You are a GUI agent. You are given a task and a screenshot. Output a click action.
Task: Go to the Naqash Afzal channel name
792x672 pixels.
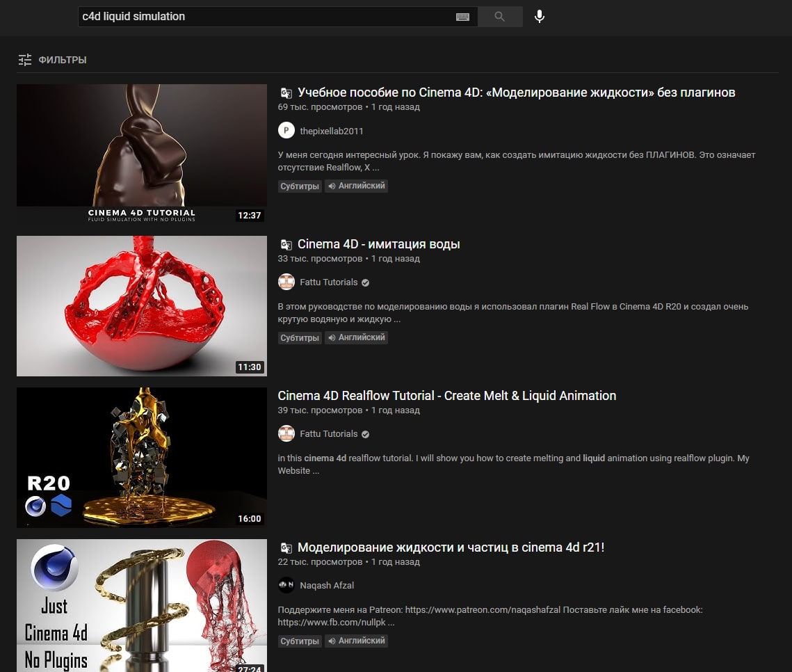[x=327, y=585]
